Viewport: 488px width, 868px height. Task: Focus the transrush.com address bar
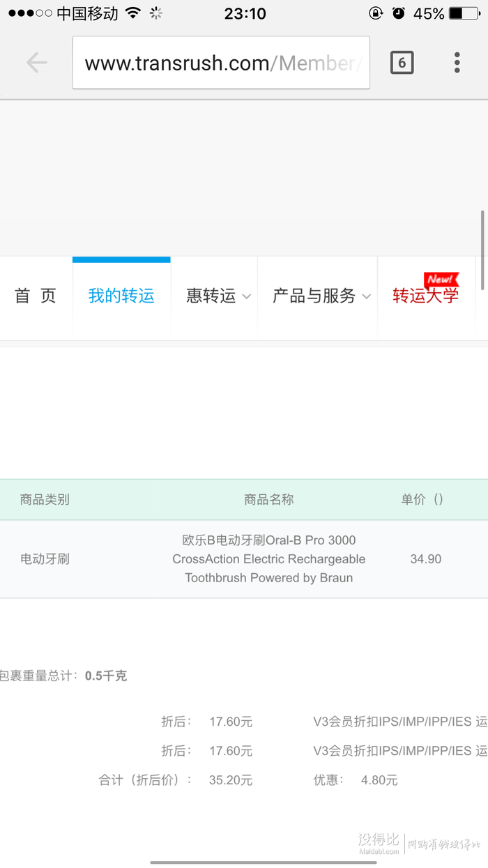click(221, 63)
